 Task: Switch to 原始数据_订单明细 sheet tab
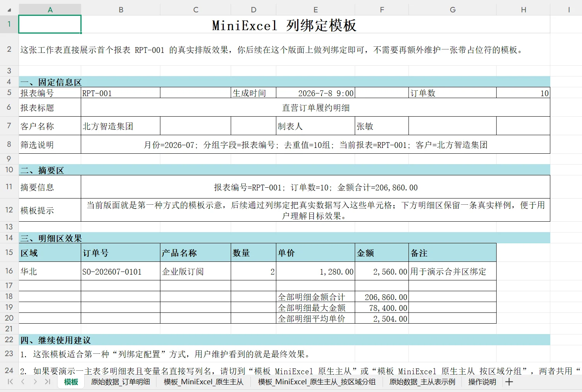coord(120,382)
